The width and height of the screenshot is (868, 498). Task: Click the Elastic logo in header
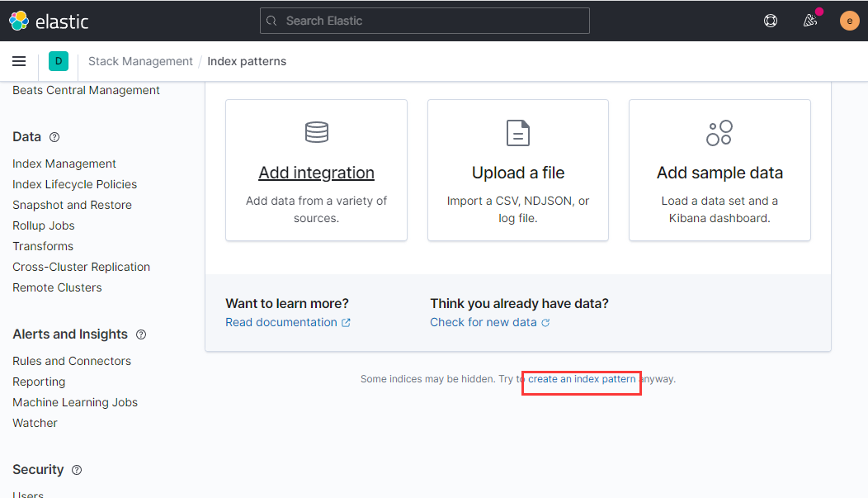click(49, 21)
